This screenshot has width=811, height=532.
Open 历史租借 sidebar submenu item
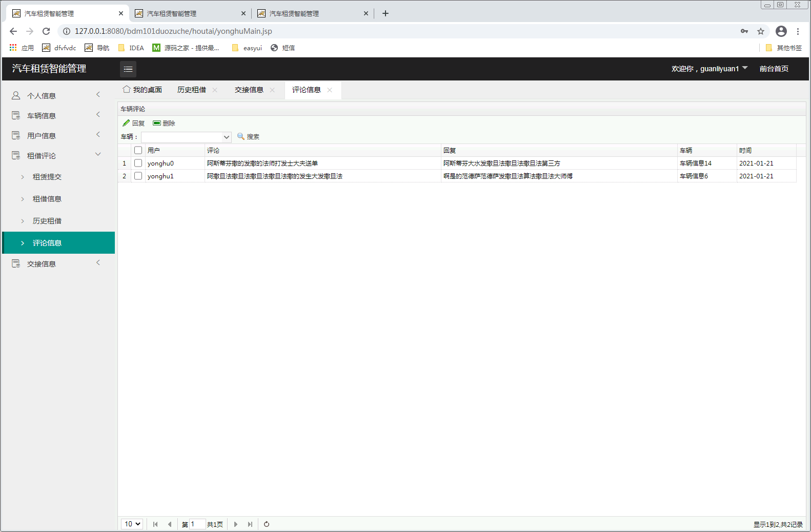[58, 221]
